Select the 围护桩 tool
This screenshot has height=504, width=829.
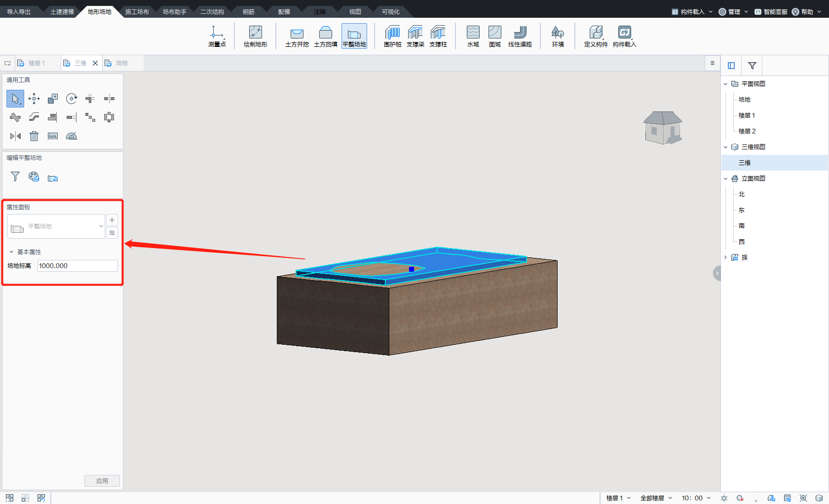[x=393, y=36]
